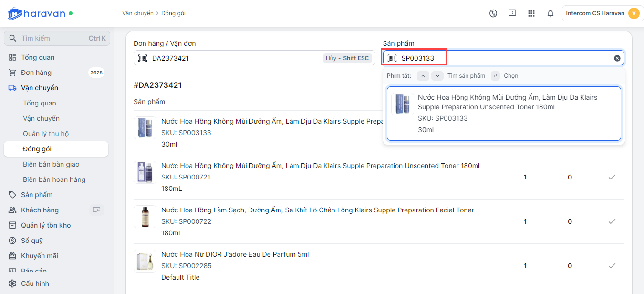Click the Enter key Chọn icon
The image size is (644, 294).
tap(495, 76)
